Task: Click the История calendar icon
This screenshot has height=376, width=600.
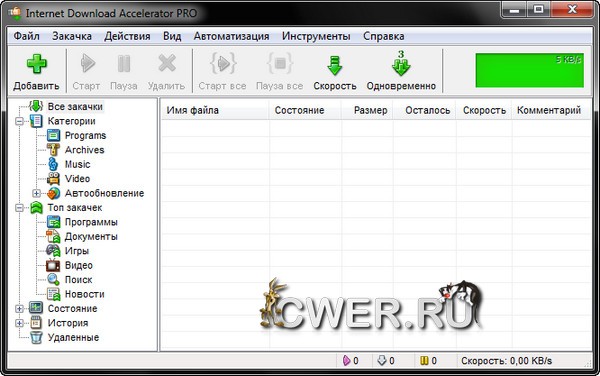Action: (36, 323)
